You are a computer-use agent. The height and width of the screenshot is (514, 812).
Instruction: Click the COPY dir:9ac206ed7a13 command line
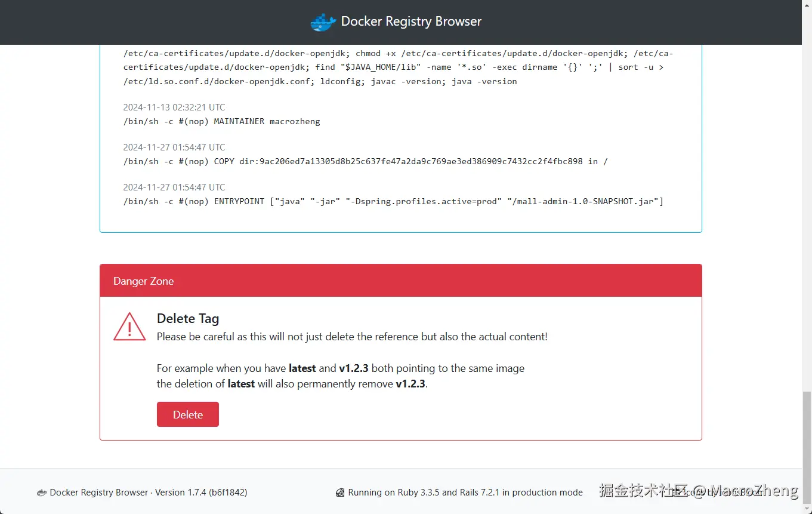pos(366,161)
